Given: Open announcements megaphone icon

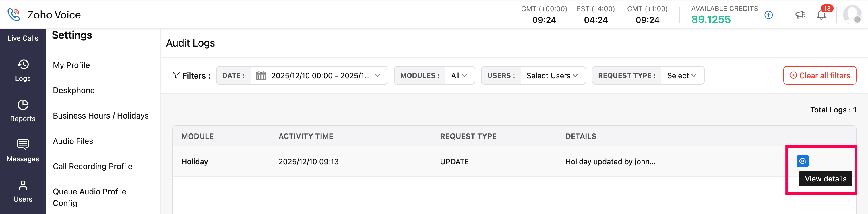Looking at the screenshot, I should point(800,15).
